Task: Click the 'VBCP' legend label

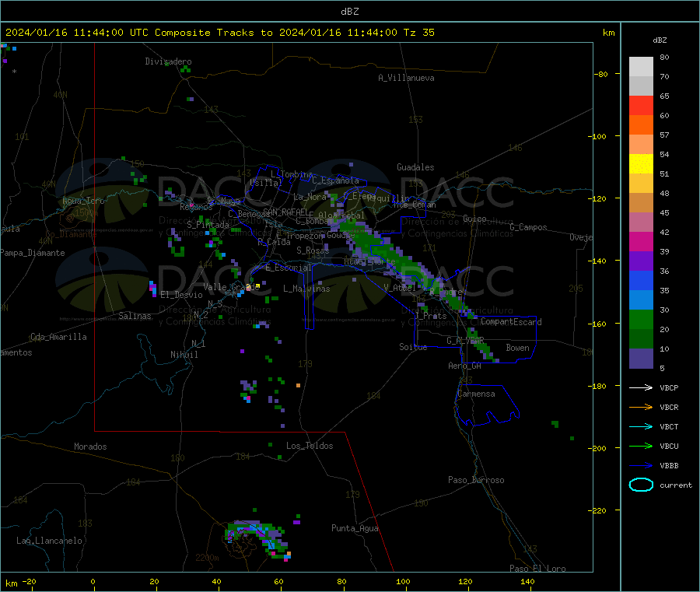Action: point(669,388)
